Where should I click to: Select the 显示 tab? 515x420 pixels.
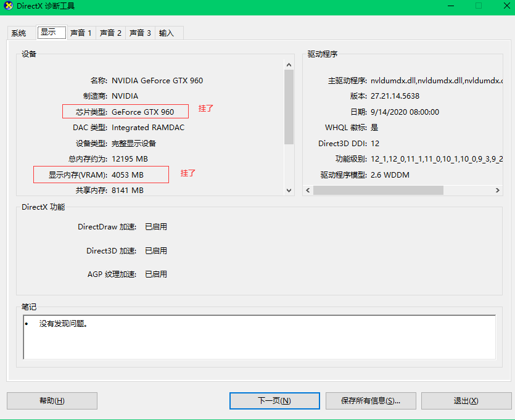tap(52, 32)
